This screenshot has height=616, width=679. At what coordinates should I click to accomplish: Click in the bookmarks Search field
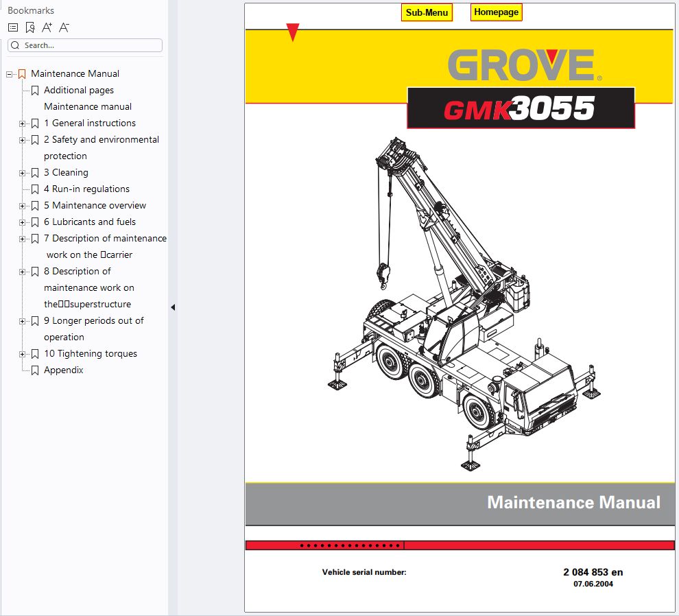[85, 45]
